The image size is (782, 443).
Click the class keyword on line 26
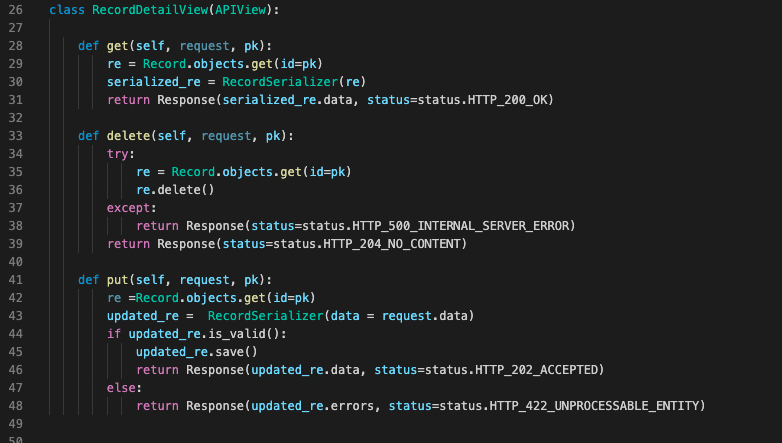[x=67, y=10]
